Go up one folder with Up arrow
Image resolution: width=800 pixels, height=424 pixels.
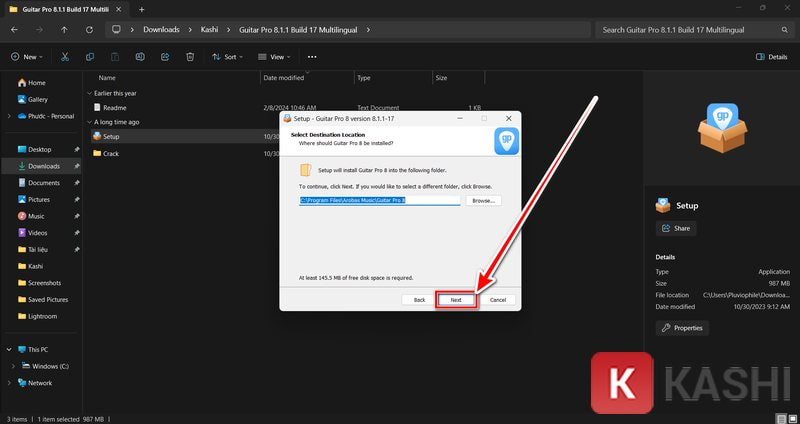coord(64,29)
